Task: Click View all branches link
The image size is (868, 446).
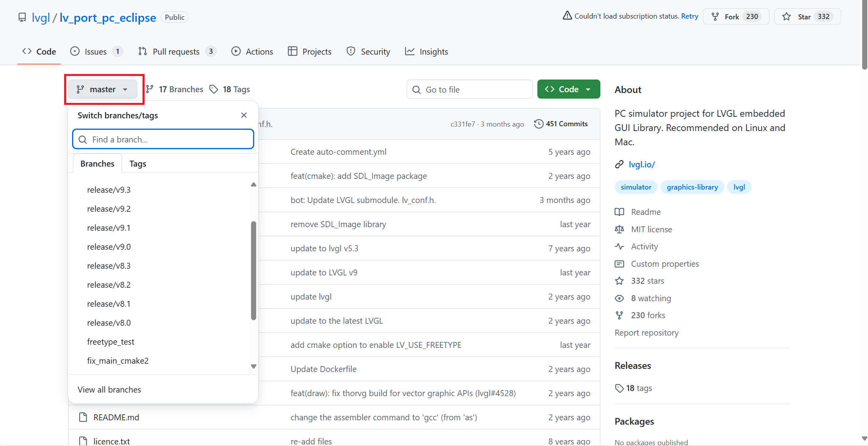Action: (109, 390)
